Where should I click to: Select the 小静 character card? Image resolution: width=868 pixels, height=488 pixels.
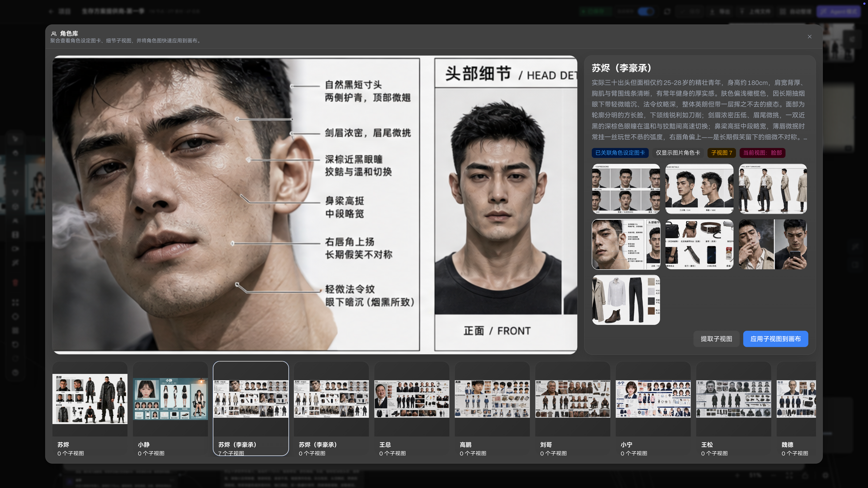point(170,408)
